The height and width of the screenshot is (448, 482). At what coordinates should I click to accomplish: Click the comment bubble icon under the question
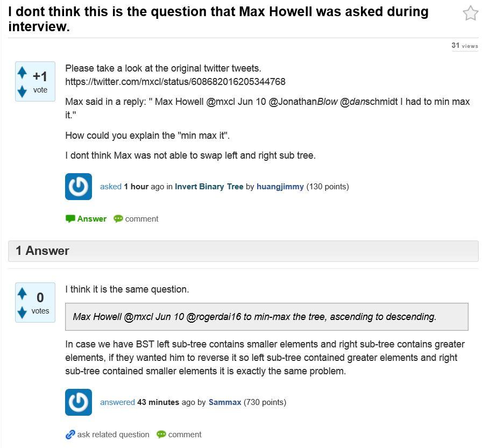(x=118, y=218)
